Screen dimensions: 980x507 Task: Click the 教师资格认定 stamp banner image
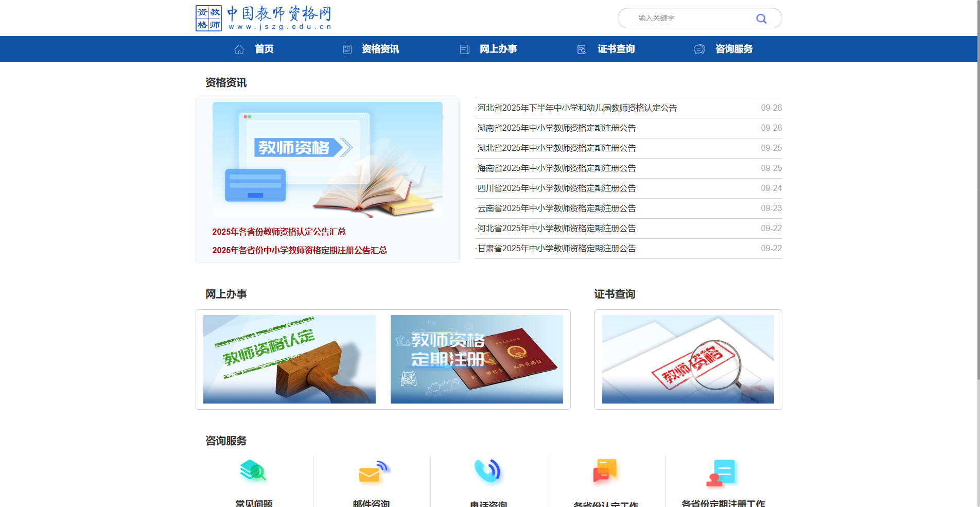289,359
